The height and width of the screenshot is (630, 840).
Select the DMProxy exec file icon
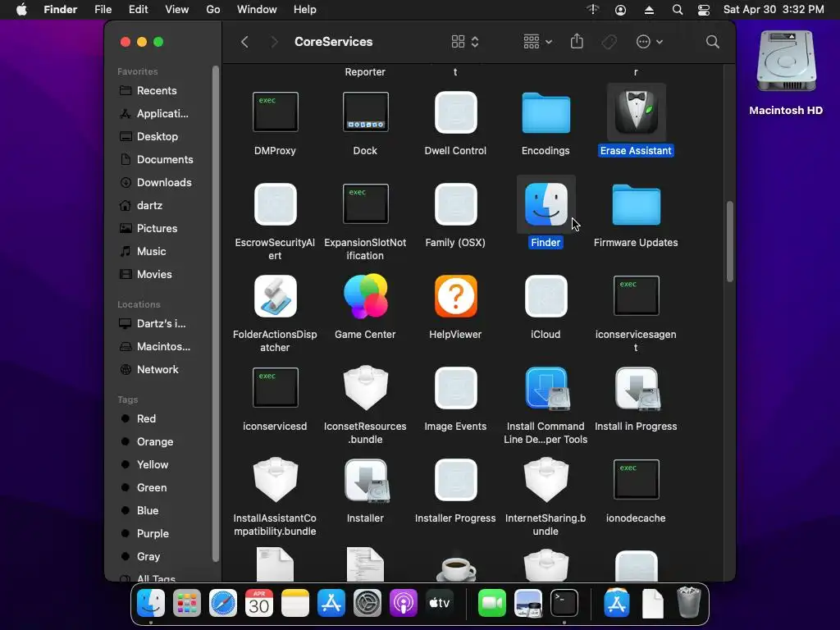276,112
